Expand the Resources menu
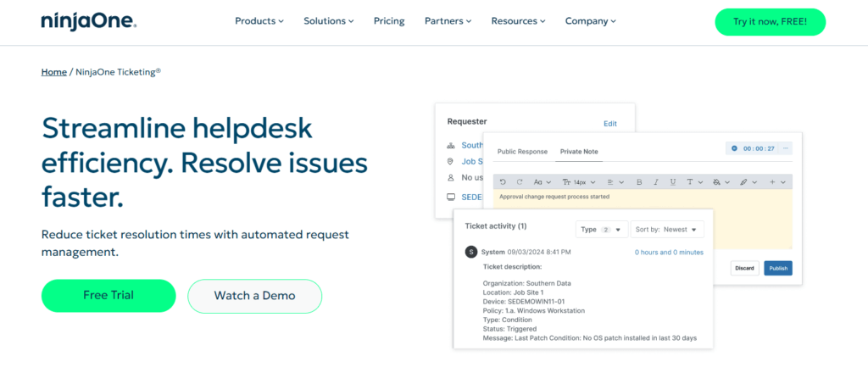Screen dimensions: 868x384 point(518,21)
